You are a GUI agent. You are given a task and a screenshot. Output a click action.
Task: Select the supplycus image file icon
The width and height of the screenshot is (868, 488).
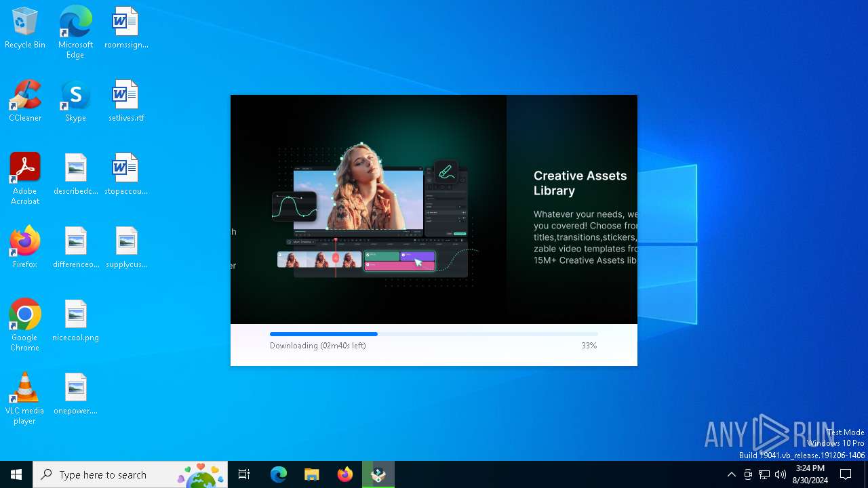(x=126, y=247)
